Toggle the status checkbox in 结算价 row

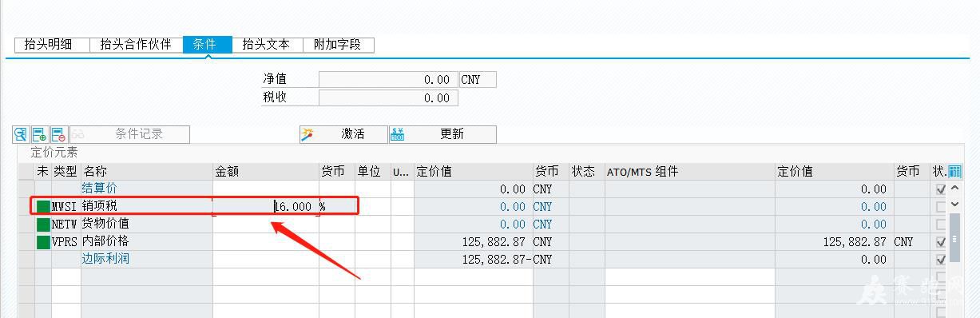pos(941,189)
